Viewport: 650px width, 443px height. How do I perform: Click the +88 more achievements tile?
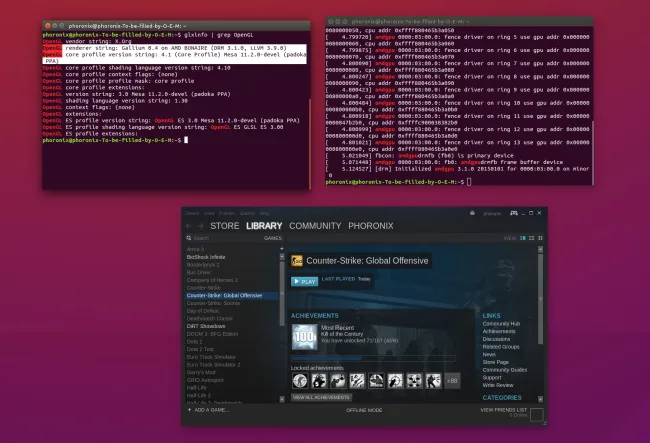point(451,380)
